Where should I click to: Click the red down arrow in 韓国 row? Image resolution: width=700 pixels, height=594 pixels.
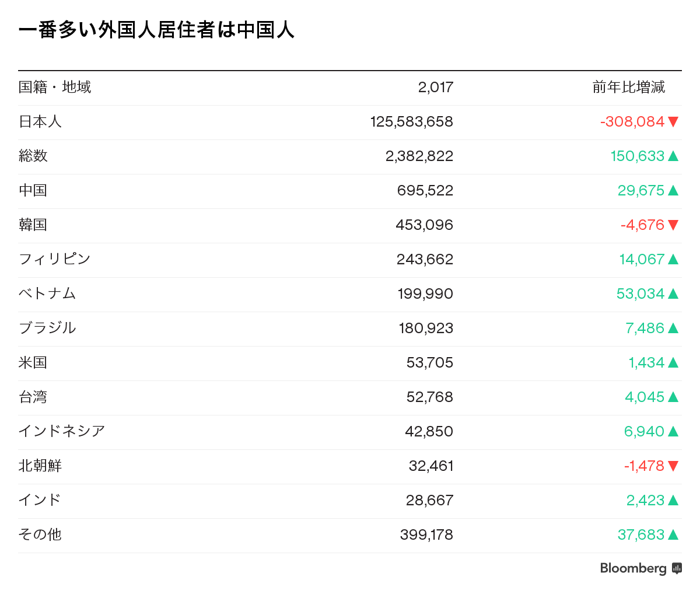pos(673,225)
